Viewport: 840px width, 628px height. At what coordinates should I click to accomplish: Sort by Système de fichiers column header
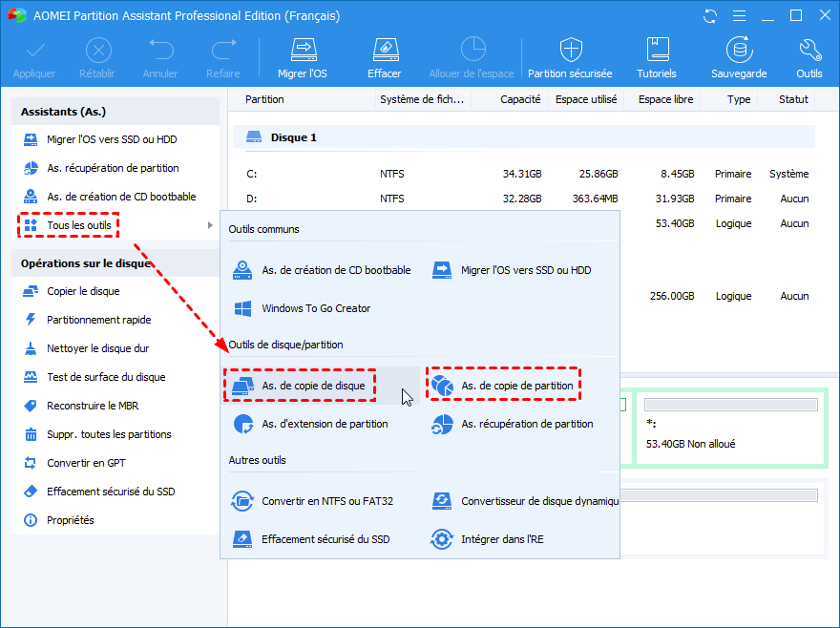pos(422,99)
